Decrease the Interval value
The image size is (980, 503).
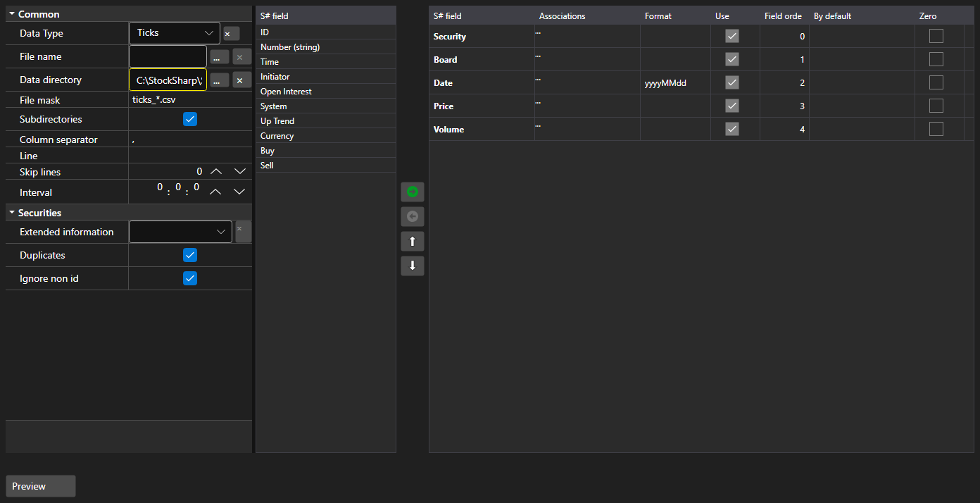click(x=239, y=192)
